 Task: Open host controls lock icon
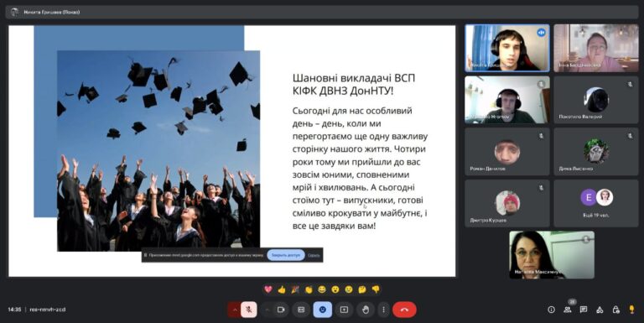(x=615, y=310)
